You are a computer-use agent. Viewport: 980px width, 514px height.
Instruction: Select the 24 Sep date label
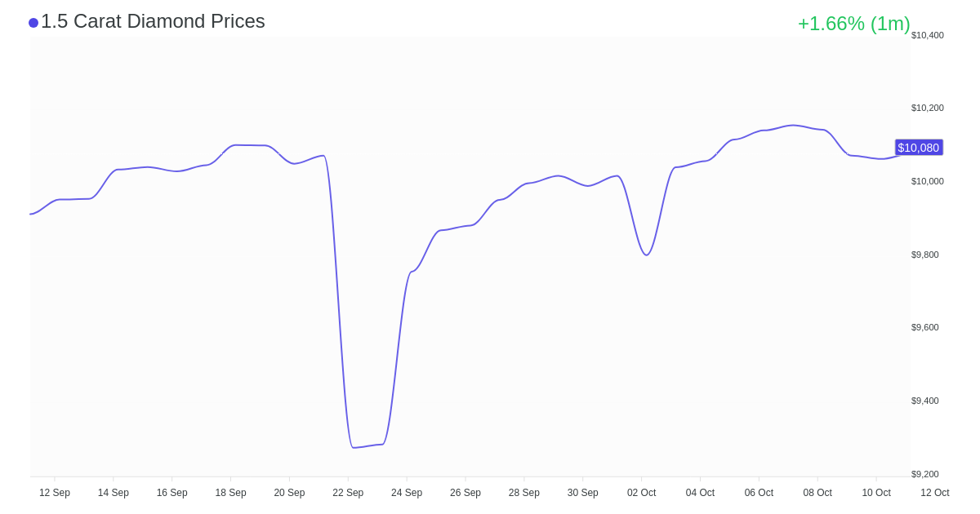click(407, 493)
